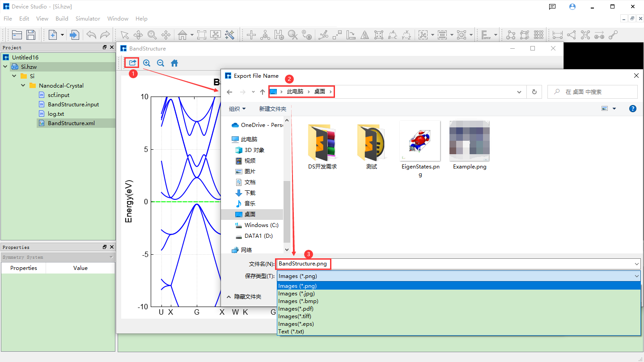
Task: Choose Text (*.txt) from type list
Action: tap(291, 332)
